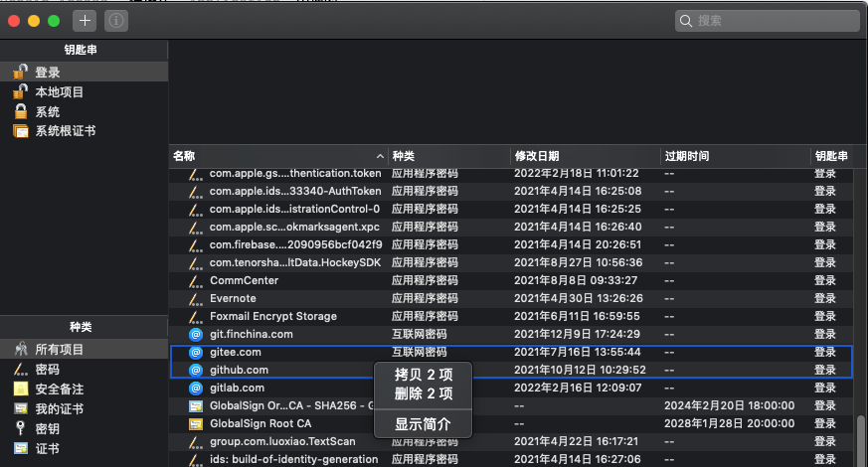Click the expiry 2028年1月28日 20:00:00
This screenshot has width=868, height=467.
click(729, 424)
